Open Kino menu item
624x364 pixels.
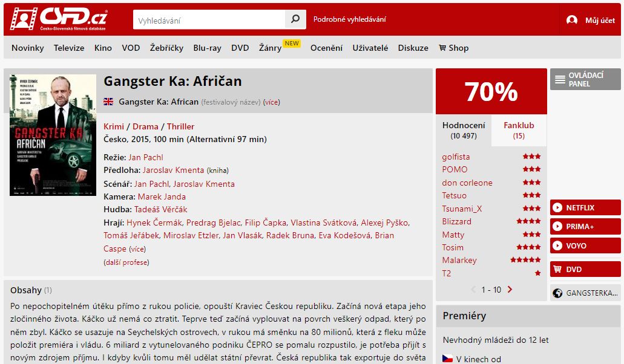[x=103, y=48]
